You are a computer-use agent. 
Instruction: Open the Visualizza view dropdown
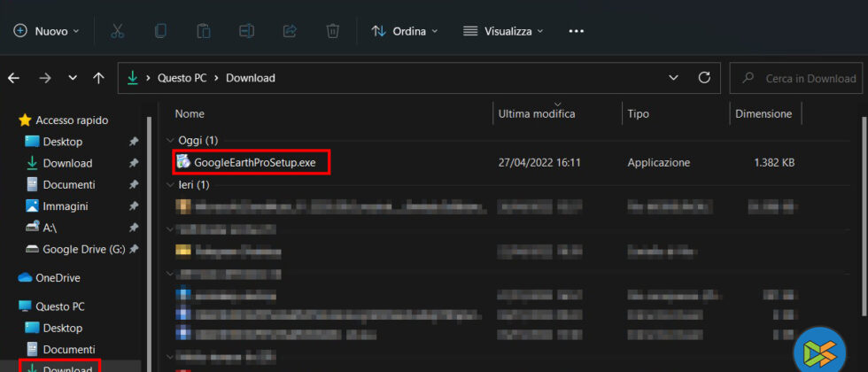click(x=503, y=31)
